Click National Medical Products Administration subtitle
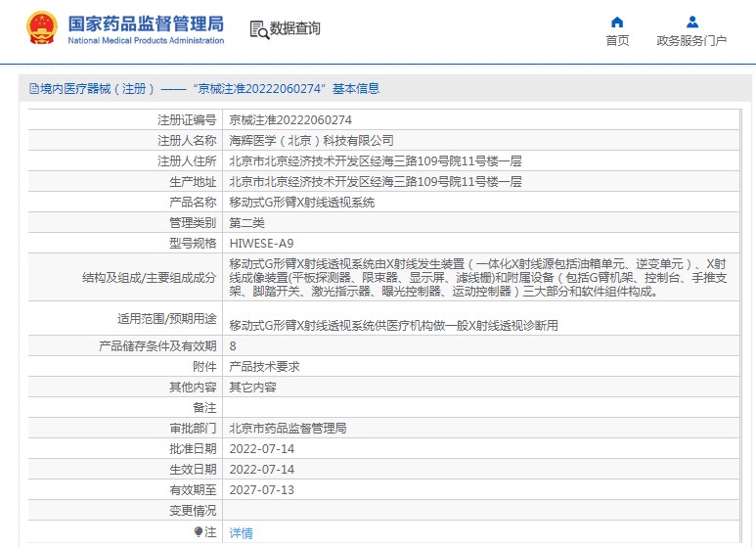756x548 pixels. coord(146,40)
